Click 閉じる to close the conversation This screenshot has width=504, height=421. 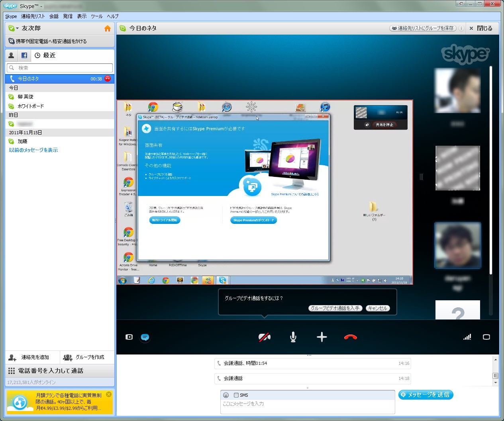[x=481, y=28]
